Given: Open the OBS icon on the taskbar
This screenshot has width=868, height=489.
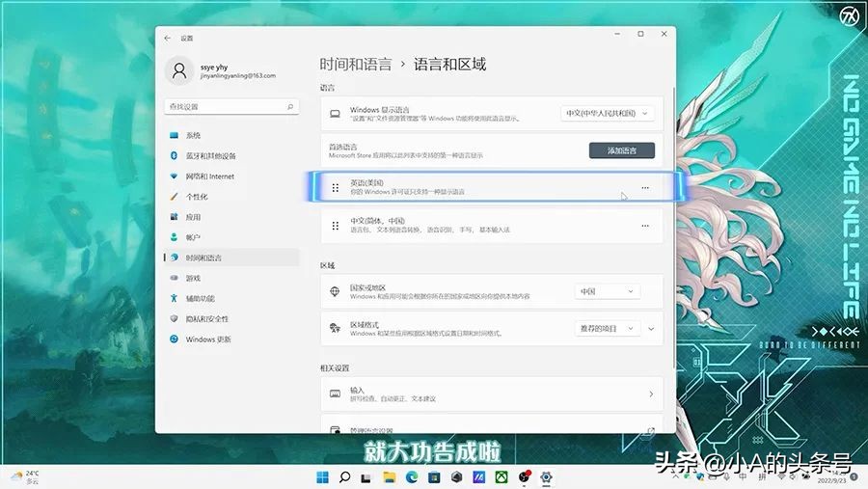Looking at the screenshot, I should [x=524, y=476].
